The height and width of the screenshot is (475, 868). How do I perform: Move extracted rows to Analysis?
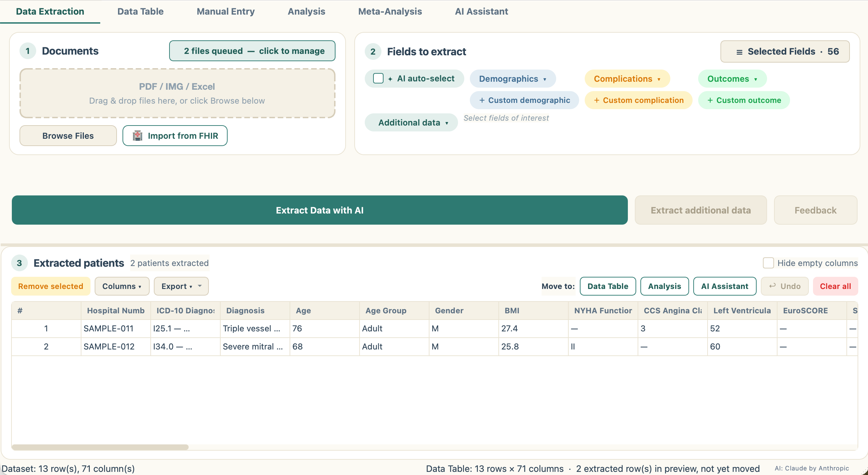(664, 286)
